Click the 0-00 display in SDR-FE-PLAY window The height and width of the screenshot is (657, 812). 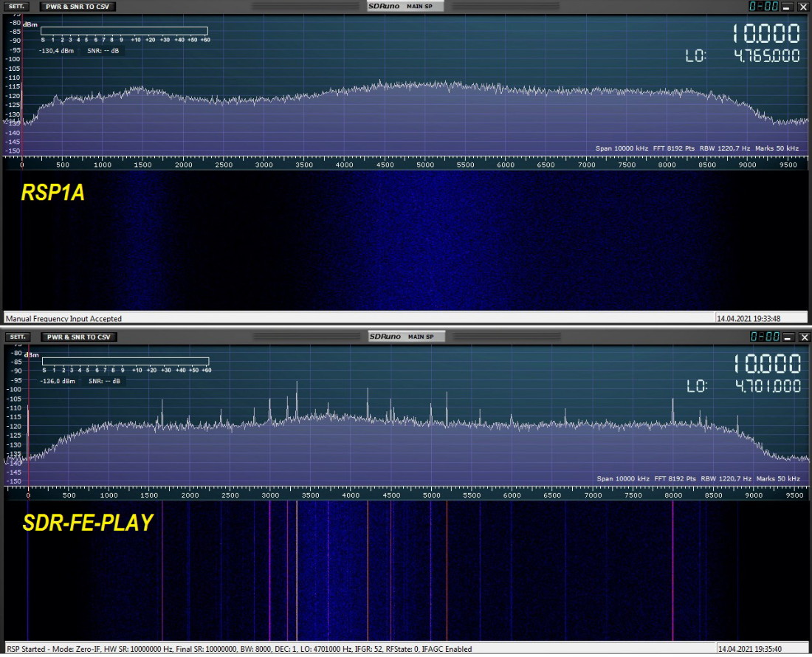click(765, 337)
